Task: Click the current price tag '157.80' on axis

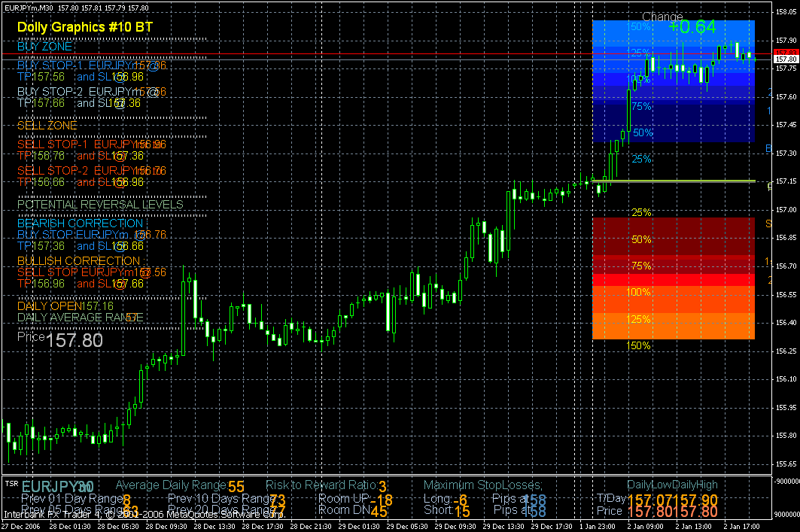Action: (x=786, y=59)
